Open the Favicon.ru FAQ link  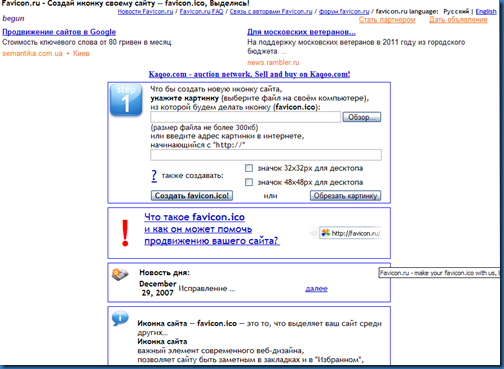(x=201, y=12)
